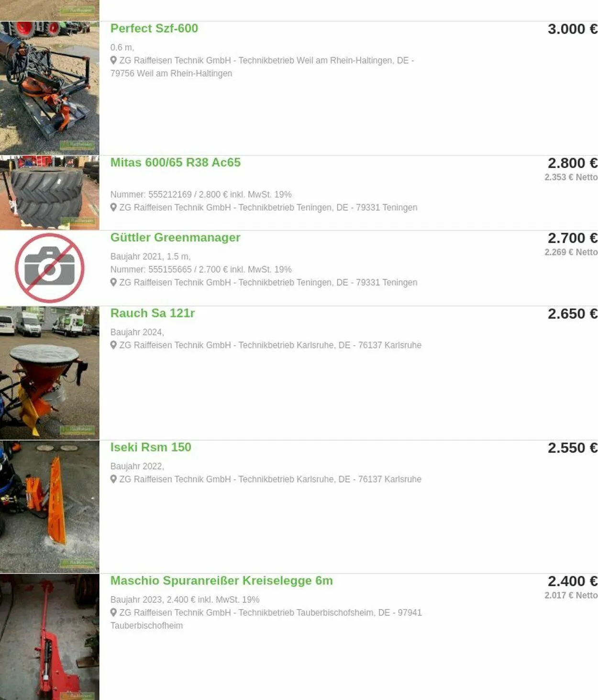Screen dimensions: 598x700
Task: Click location pin in Güttler Greenmanager listing
Action: coord(113,282)
